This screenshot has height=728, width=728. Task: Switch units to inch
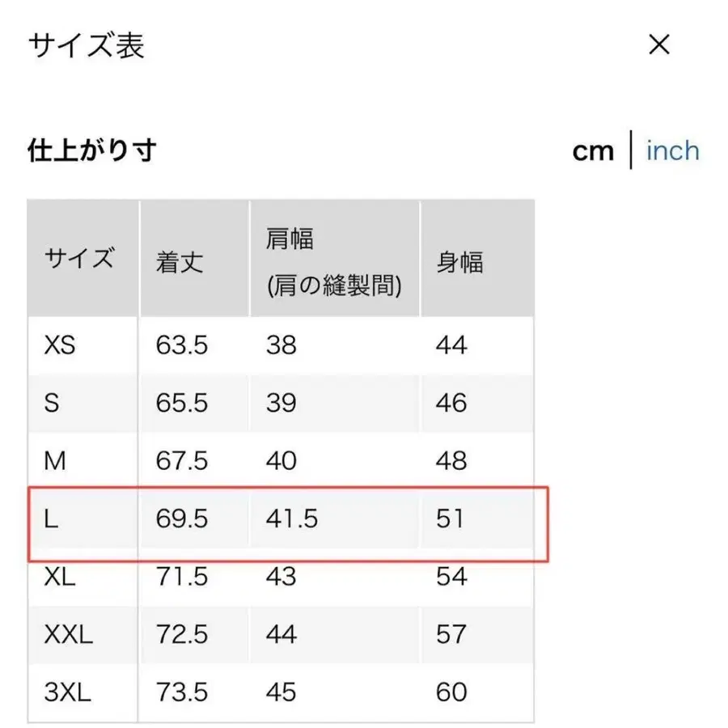point(672,151)
